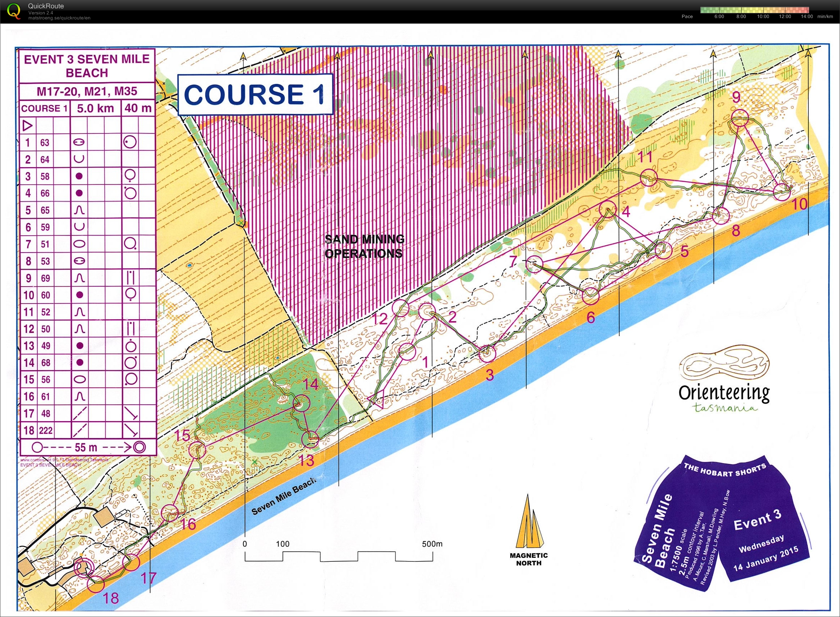Click the 14:00 pace legend label
Image resolution: width=840 pixels, height=617 pixels.
coord(806,17)
